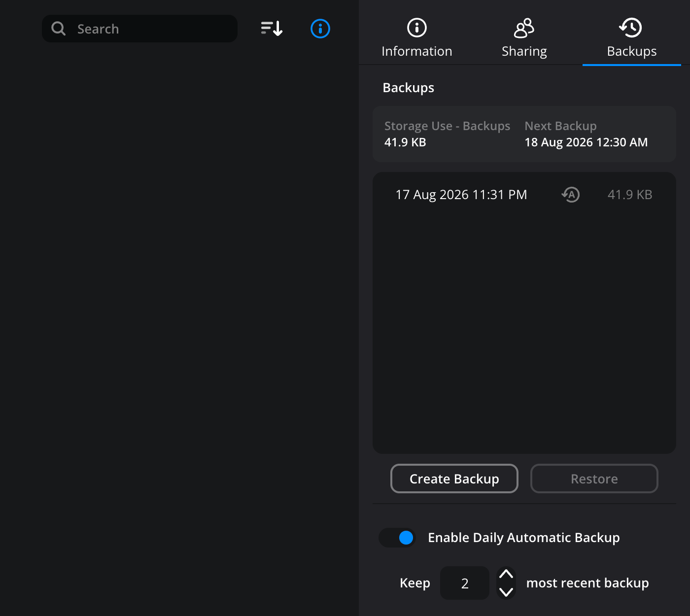Click the Enable Daily Automatic Backup label

coord(524,538)
